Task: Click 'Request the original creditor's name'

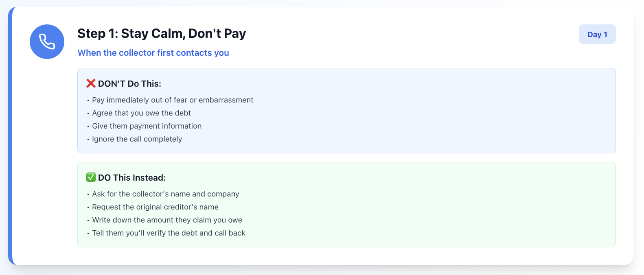Action: 155,207
